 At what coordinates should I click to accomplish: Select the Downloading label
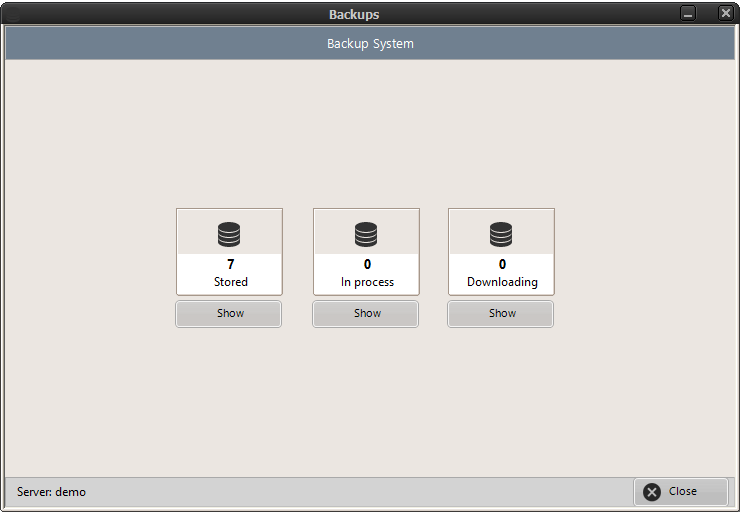point(502,282)
